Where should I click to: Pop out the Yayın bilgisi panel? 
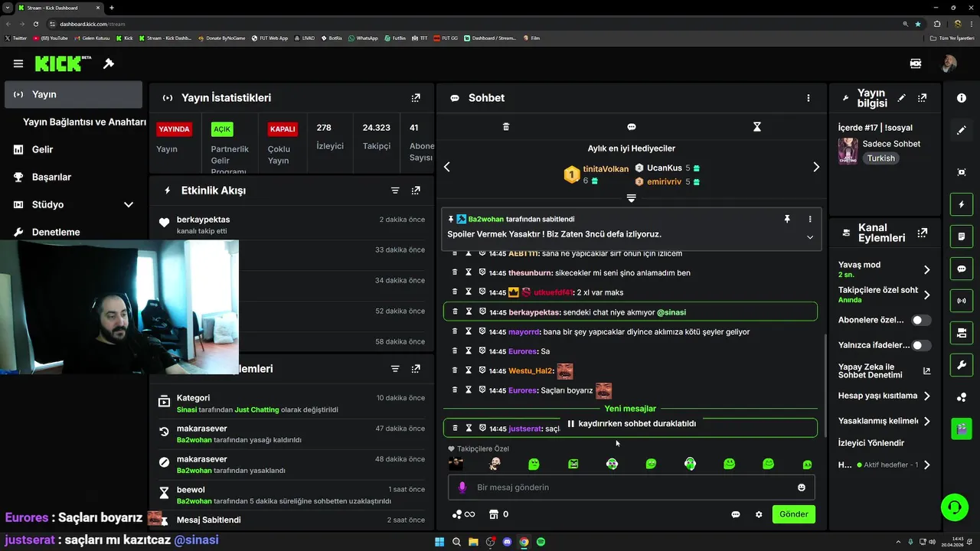[923, 98]
